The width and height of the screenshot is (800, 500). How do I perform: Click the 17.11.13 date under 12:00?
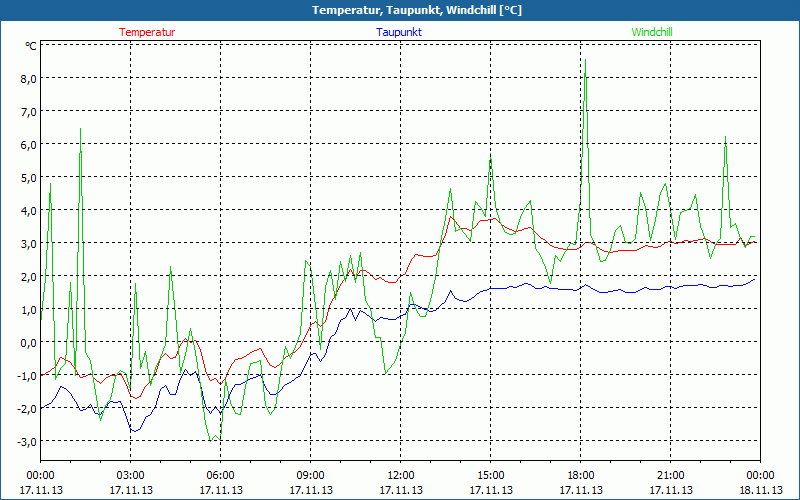pos(401,490)
